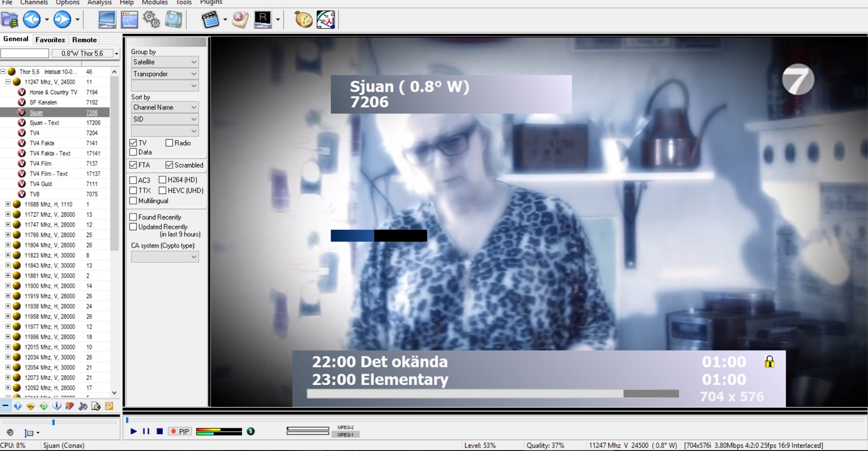The image size is (868, 451).
Task: Click the channel search input field
Action: click(x=25, y=53)
